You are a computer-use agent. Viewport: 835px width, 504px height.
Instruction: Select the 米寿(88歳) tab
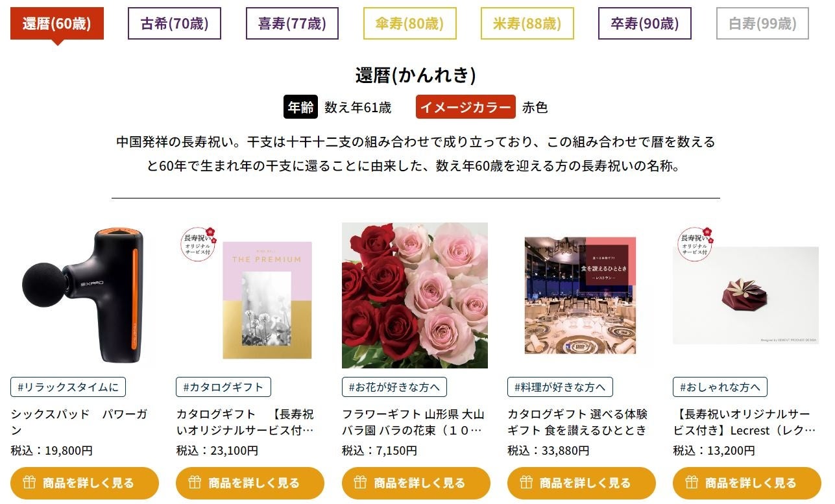(527, 24)
